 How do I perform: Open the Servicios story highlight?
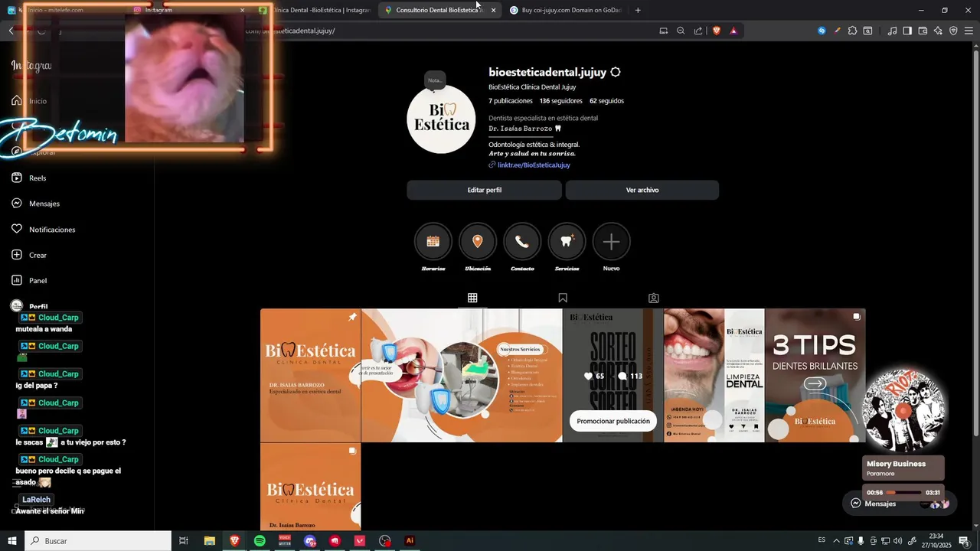point(567,242)
